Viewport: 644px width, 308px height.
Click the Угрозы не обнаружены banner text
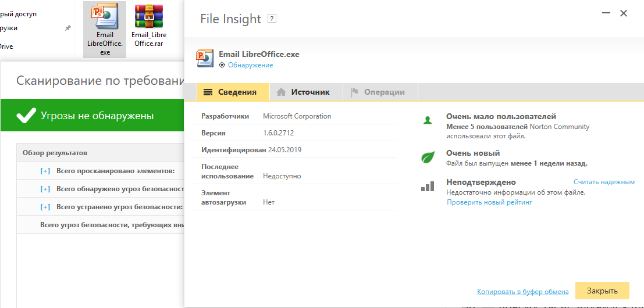pyautogui.click(x=97, y=116)
